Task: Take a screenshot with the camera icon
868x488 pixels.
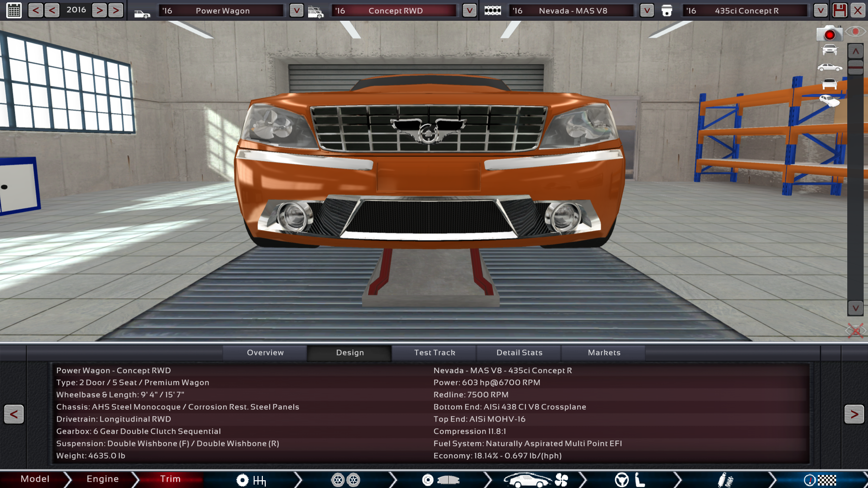Action: coord(829,34)
